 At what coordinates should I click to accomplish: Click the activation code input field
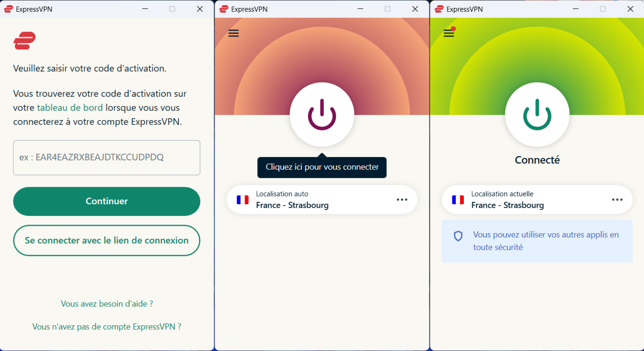[x=106, y=158]
